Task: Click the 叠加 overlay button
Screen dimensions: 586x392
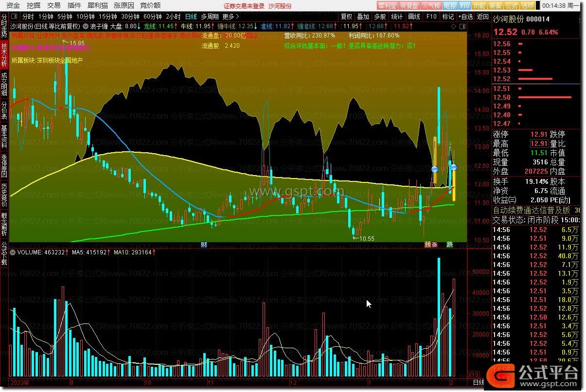Action: click(363, 17)
